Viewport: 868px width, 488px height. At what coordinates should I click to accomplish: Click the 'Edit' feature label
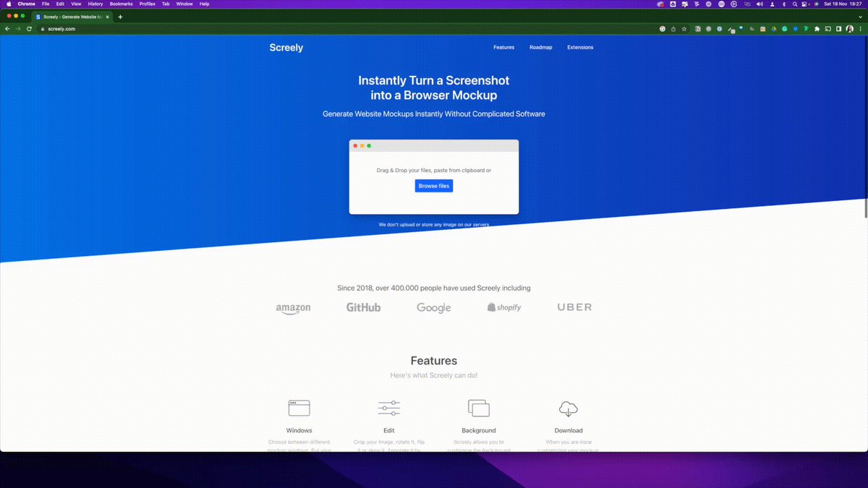[389, 431]
